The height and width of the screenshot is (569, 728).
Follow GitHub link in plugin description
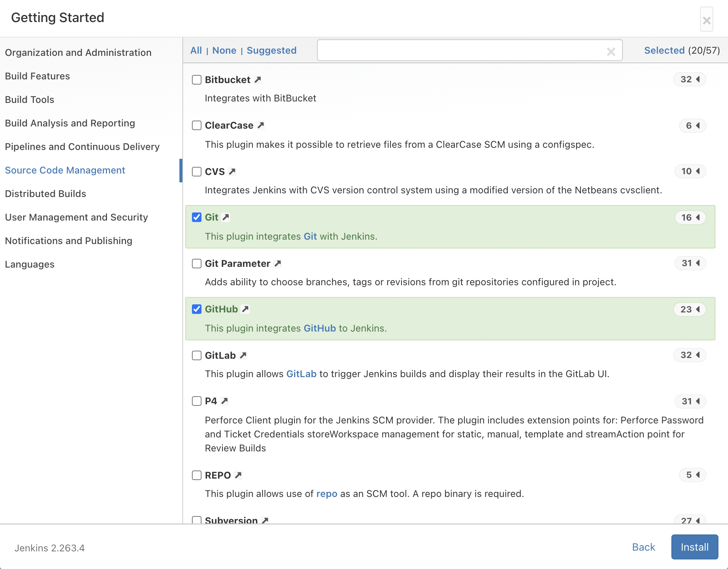click(320, 328)
